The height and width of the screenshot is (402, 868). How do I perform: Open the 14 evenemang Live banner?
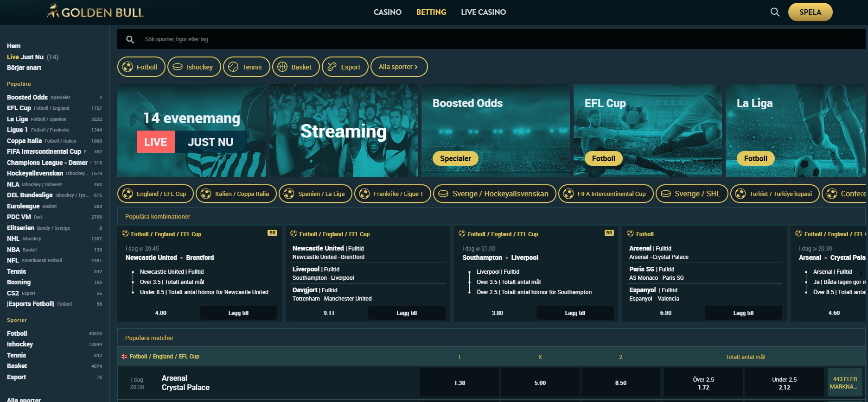[x=191, y=131]
